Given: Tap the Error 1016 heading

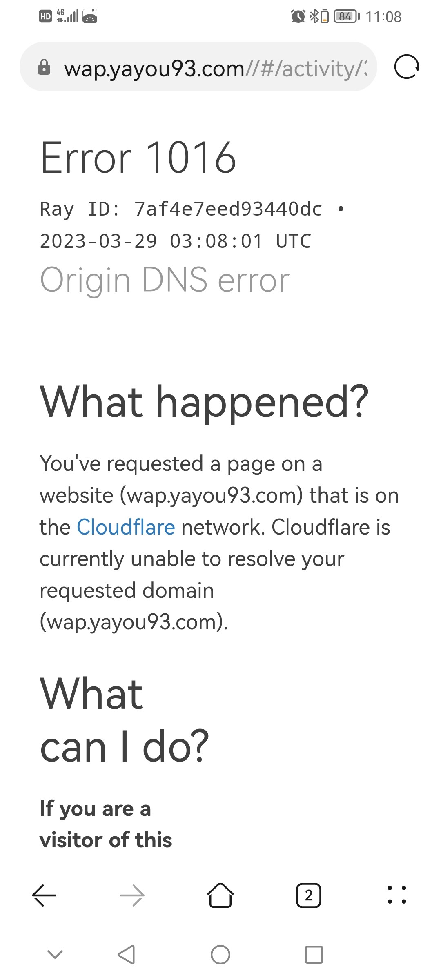Looking at the screenshot, I should pyautogui.click(x=138, y=158).
